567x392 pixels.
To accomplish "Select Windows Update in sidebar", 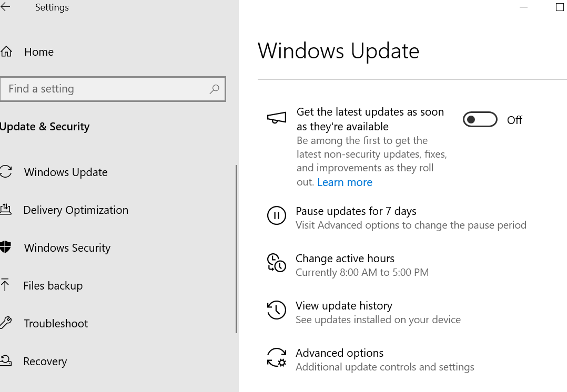I will (x=66, y=172).
